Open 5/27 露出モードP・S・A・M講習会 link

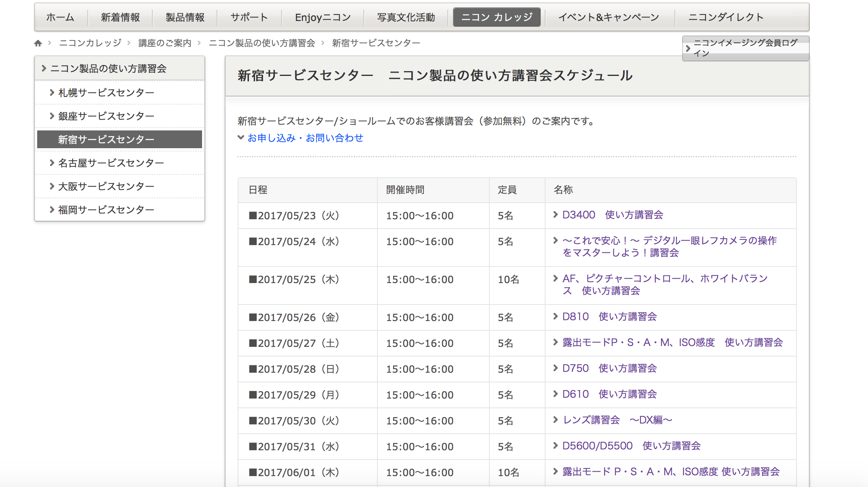tap(672, 342)
